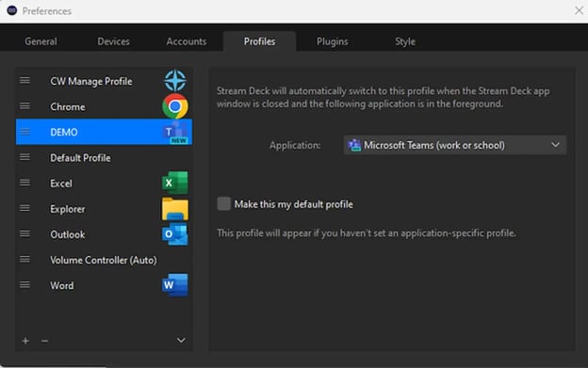This screenshot has height=368, width=588.
Task: Click Teams icon inside Application dropdown
Action: tap(354, 145)
